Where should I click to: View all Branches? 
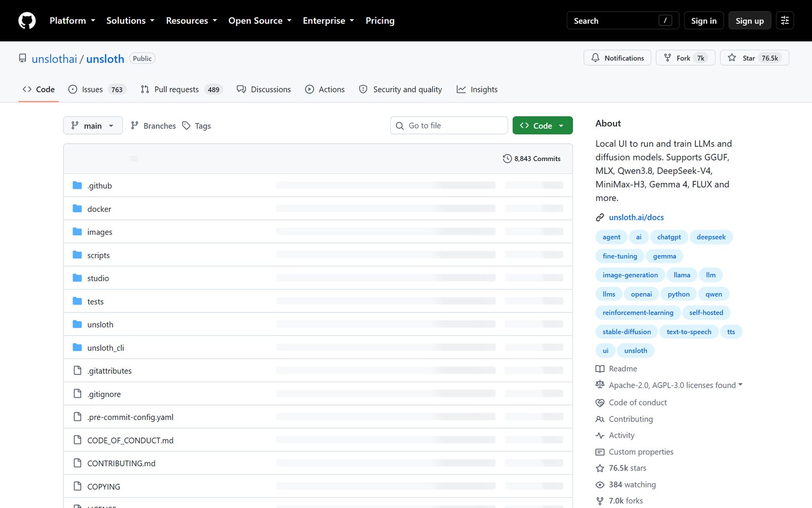pos(153,125)
